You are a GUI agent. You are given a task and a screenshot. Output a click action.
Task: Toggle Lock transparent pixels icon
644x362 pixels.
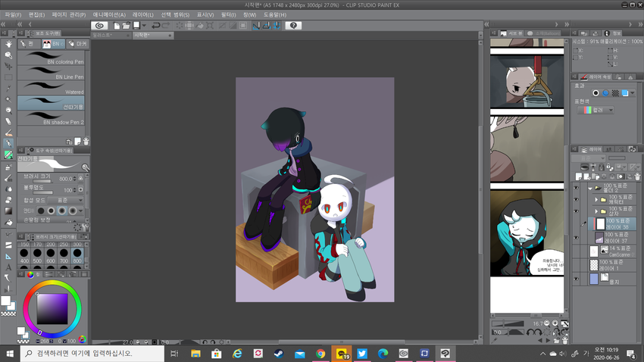click(609, 167)
